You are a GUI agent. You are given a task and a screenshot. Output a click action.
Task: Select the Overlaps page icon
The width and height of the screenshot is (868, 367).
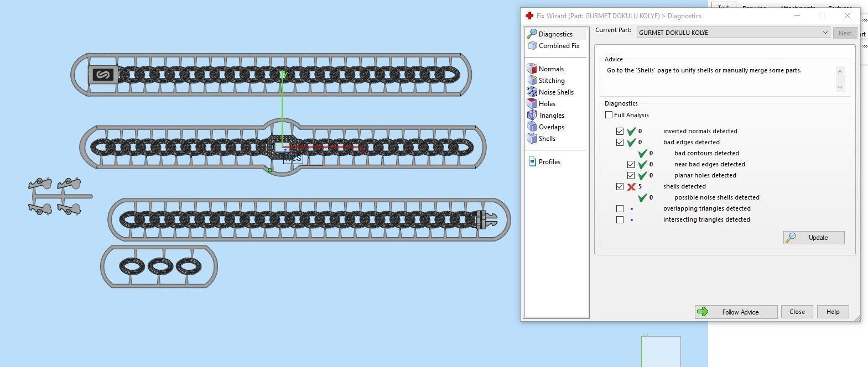click(532, 127)
